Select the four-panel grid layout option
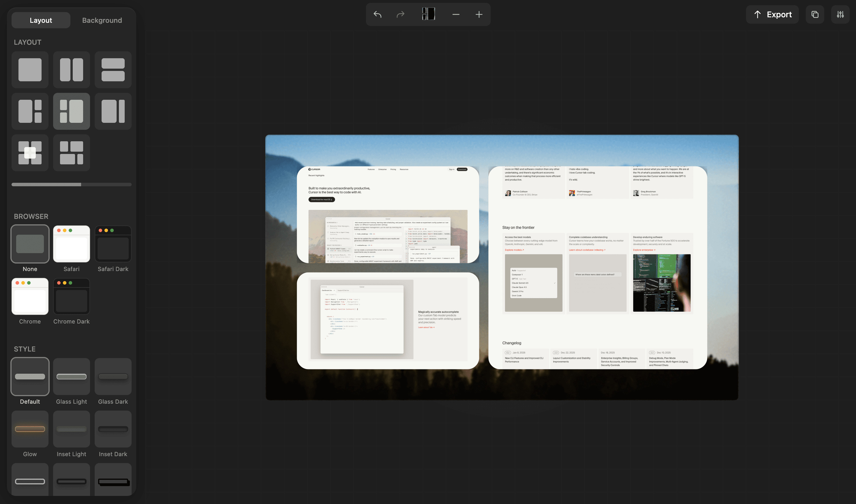 coord(29,153)
